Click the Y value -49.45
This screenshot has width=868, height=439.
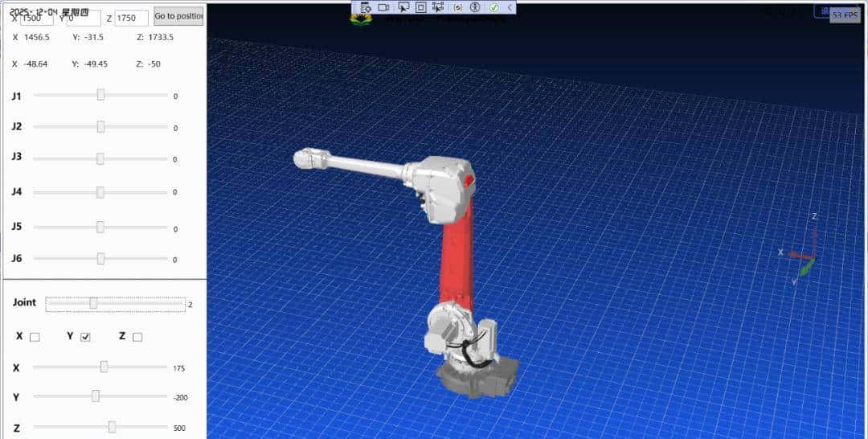click(x=96, y=64)
